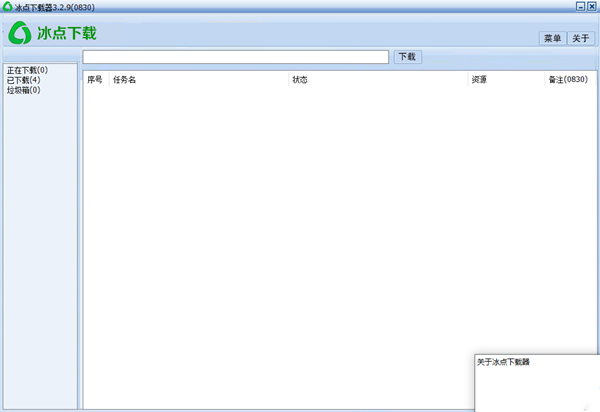Sort by the 状态 column header
This screenshot has height=412, width=600.
pos(378,80)
